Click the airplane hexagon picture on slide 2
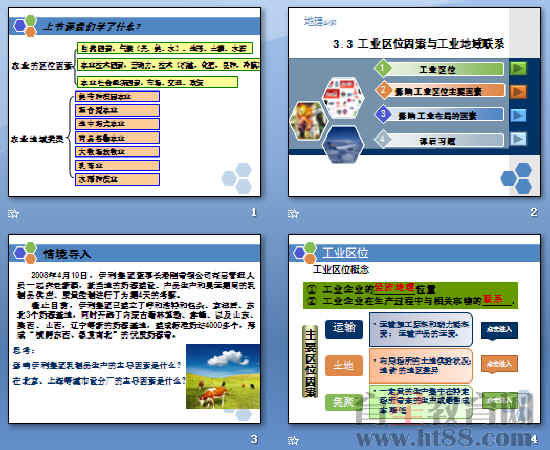Image resolution: width=550 pixels, height=450 pixels. click(343, 145)
